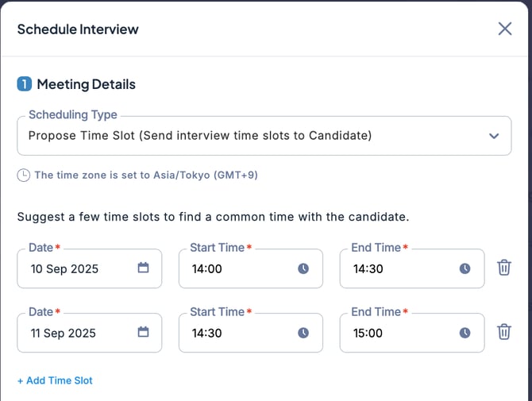The height and width of the screenshot is (401, 532).
Task: Edit first row End Time 14:30 field
Action: [397, 268]
